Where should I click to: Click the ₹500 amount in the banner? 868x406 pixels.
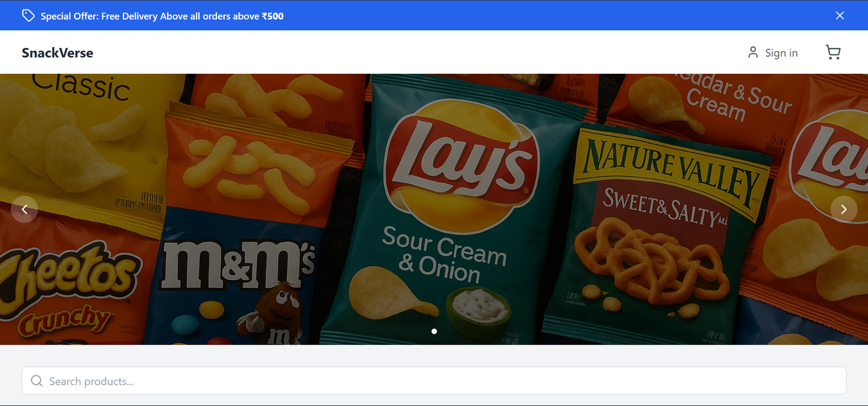pos(272,16)
